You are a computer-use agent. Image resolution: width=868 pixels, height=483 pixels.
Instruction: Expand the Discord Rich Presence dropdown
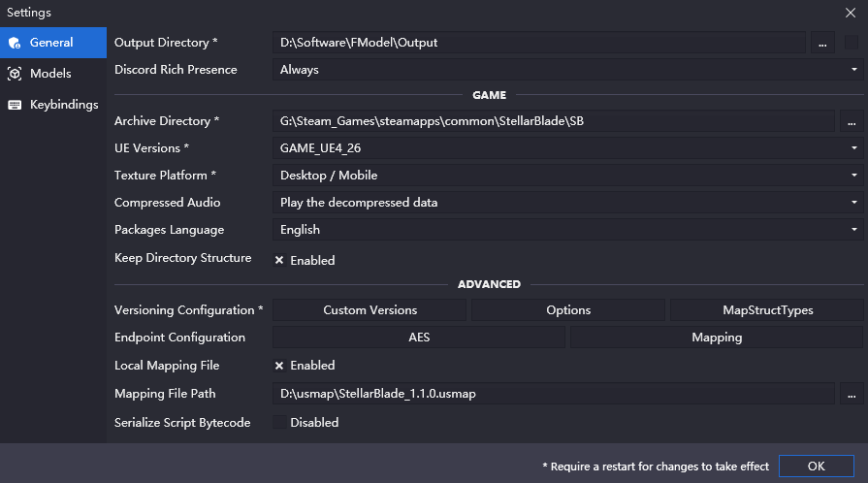coord(567,70)
